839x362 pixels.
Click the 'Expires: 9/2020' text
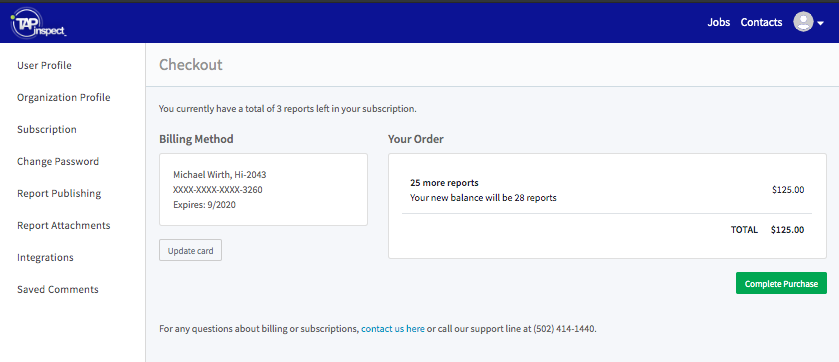(x=204, y=204)
